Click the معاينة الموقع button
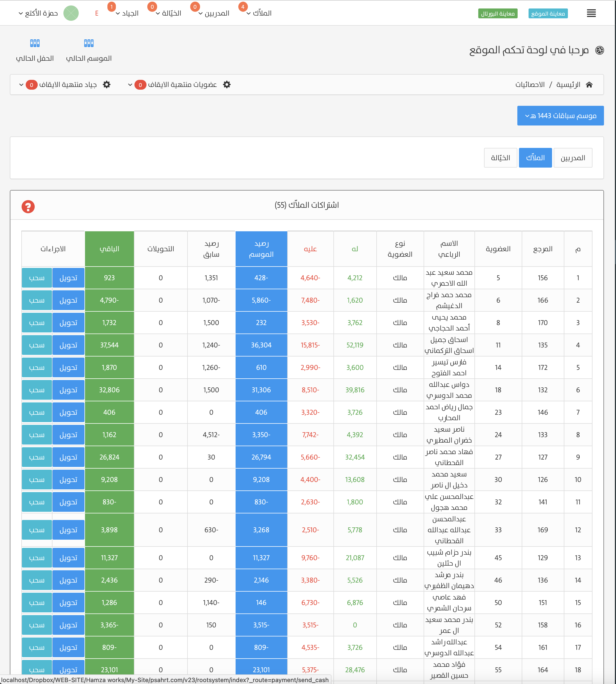 [x=548, y=14]
